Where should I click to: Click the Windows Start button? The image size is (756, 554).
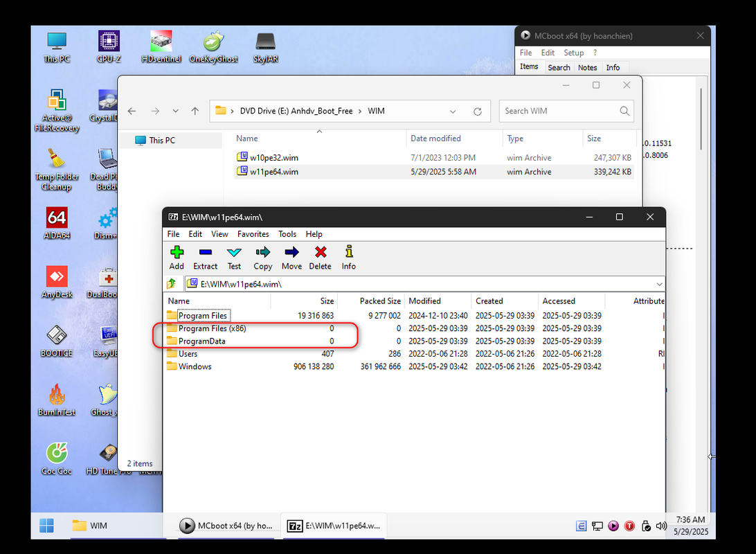(47, 526)
